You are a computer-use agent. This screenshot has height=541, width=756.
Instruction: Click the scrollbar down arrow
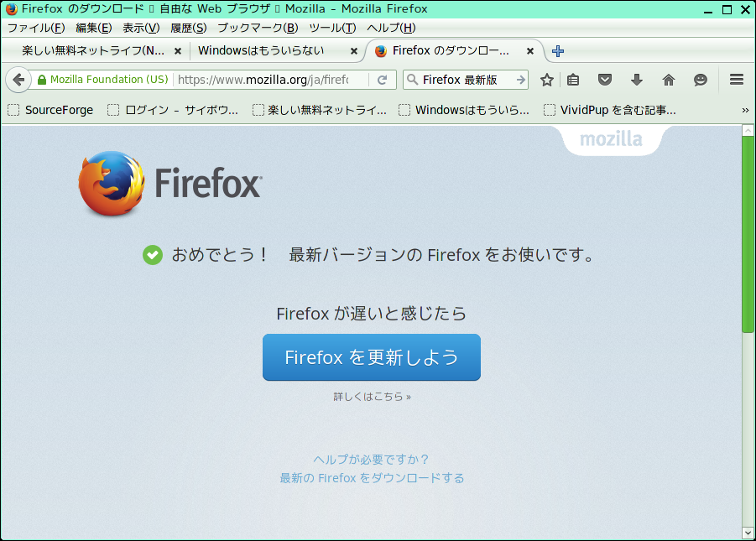click(x=748, y=533)
